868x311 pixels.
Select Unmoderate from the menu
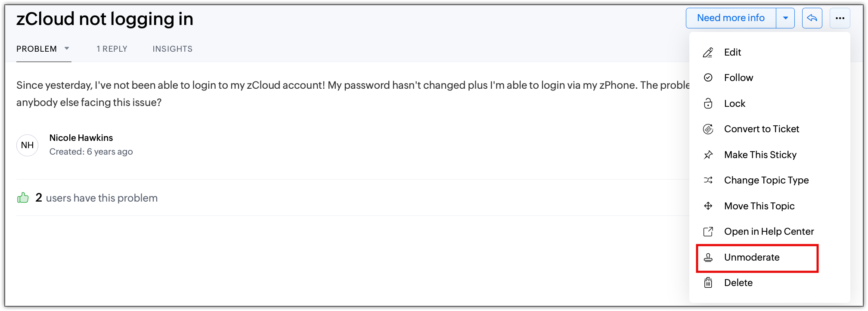[x=752, y=258]
